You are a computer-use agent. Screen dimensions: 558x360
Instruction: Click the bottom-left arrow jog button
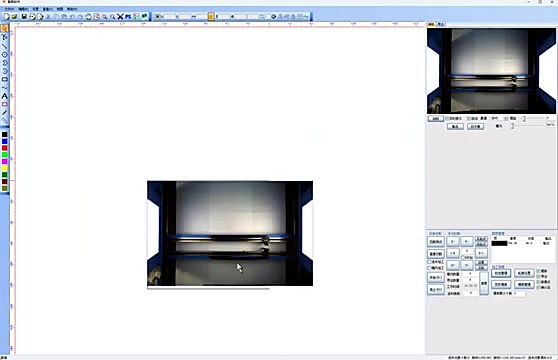(453, 265)
